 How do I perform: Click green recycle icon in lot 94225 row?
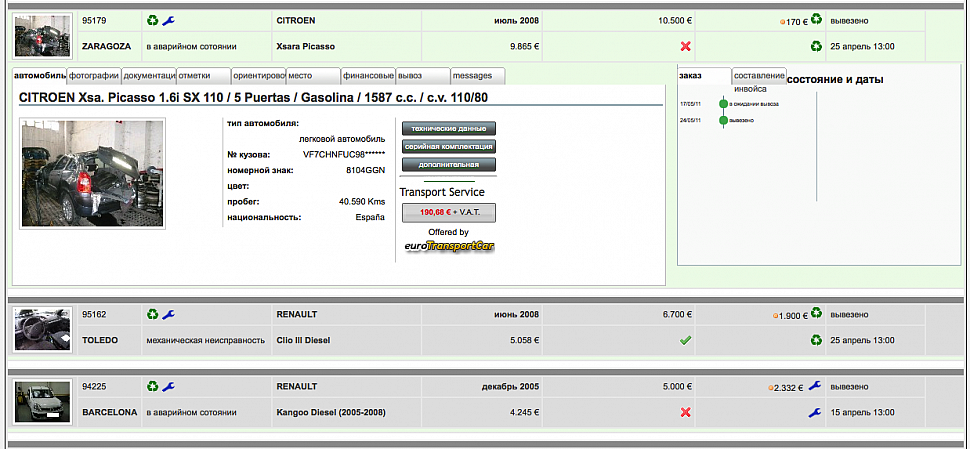153,387
